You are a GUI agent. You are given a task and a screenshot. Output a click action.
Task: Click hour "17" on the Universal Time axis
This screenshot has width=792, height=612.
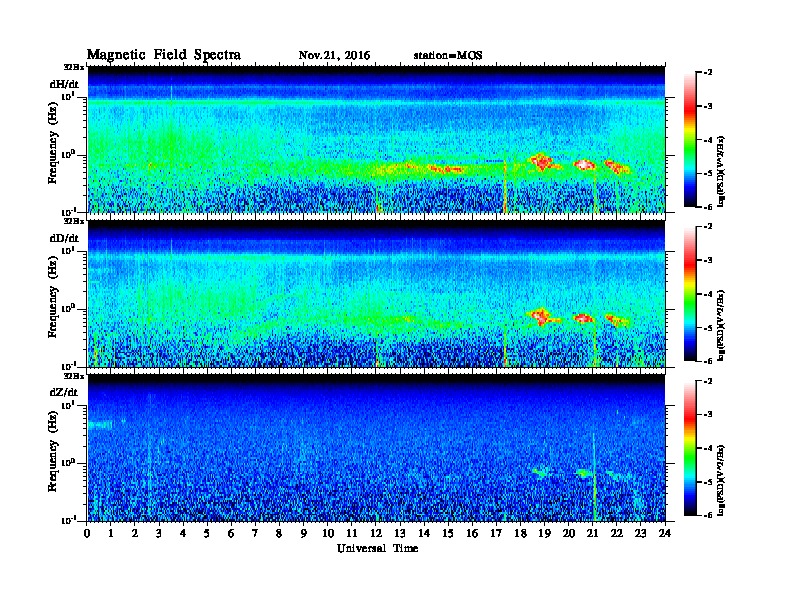(x=496, y=533)
